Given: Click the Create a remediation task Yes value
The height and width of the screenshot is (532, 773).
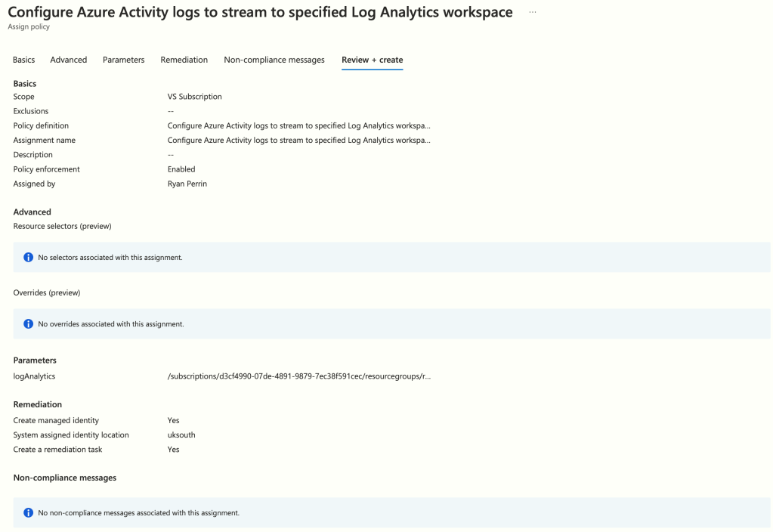Looking at the screenshot, I should click(x=174, y=449).
